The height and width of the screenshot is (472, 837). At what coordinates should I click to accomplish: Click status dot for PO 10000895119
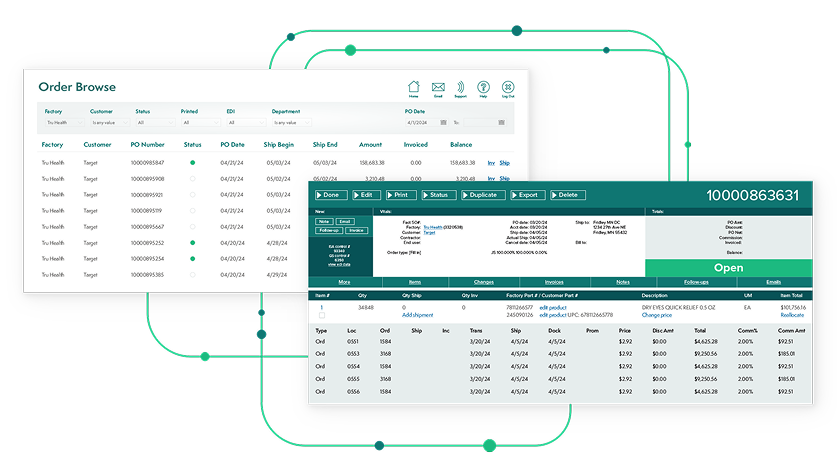point(193,211)
